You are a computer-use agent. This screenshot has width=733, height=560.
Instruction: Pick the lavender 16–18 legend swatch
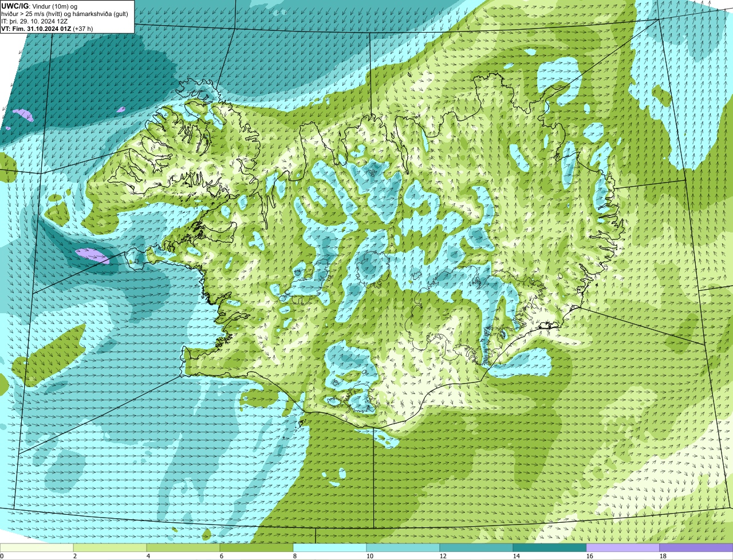click(623, 547)
